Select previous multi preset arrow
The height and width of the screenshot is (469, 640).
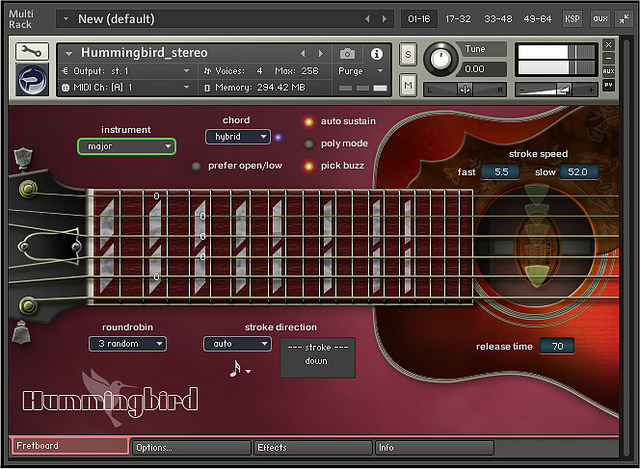pos(367,19)
